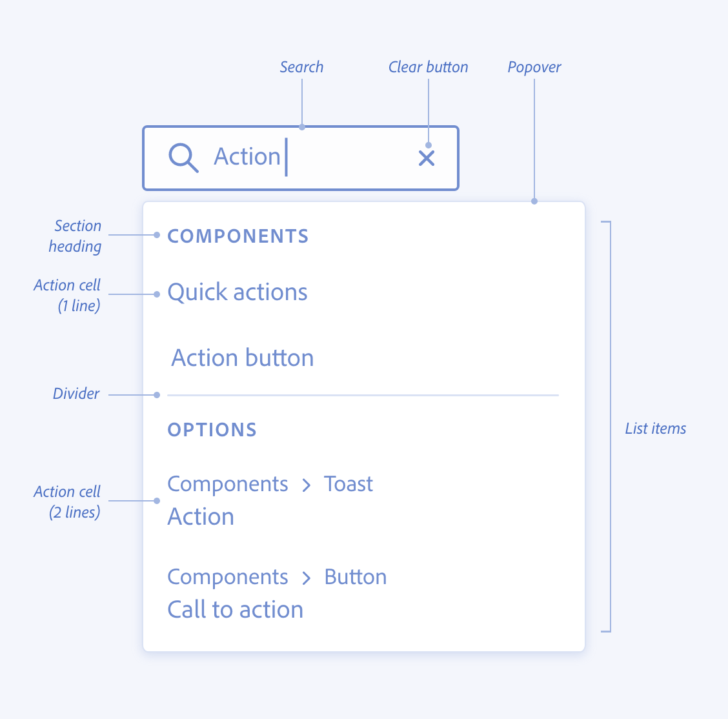Click the Popover annotation label

coord(534,67)
